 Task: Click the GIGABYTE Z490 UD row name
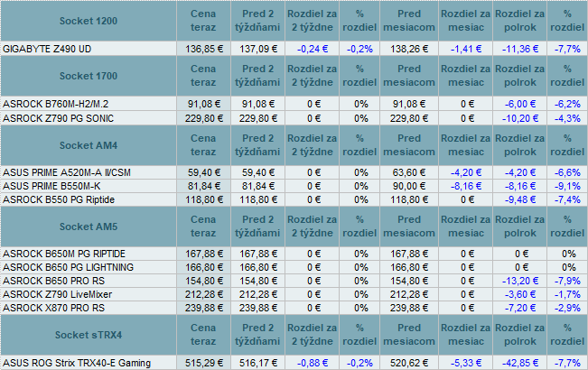[x=47, y=49]
